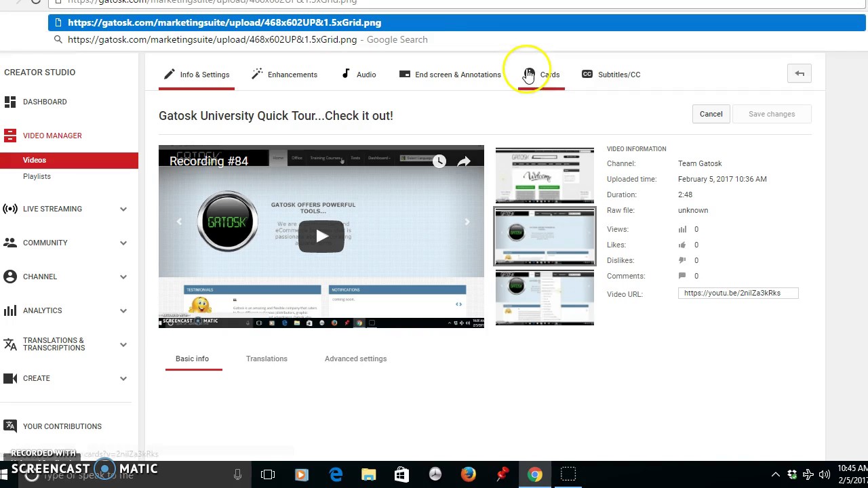
Task: Choose the third video thumbnail option
Action: (x=545, y=298)
